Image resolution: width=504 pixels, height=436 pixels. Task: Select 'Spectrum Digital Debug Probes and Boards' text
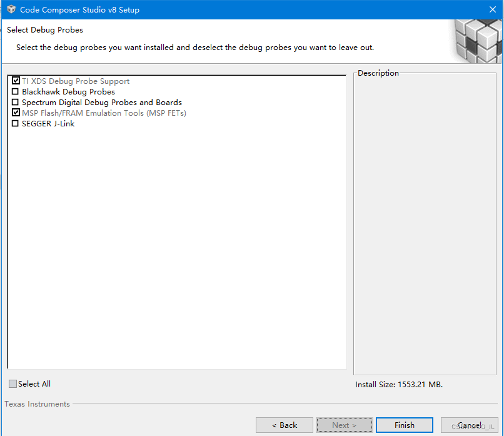[102, 103]
